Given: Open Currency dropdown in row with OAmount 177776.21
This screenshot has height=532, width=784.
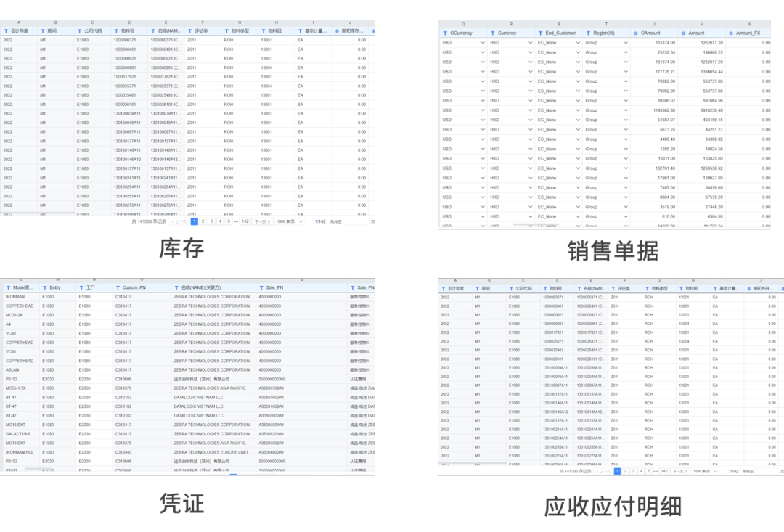Looking at the screenshot, I should [x=531, y=72].
